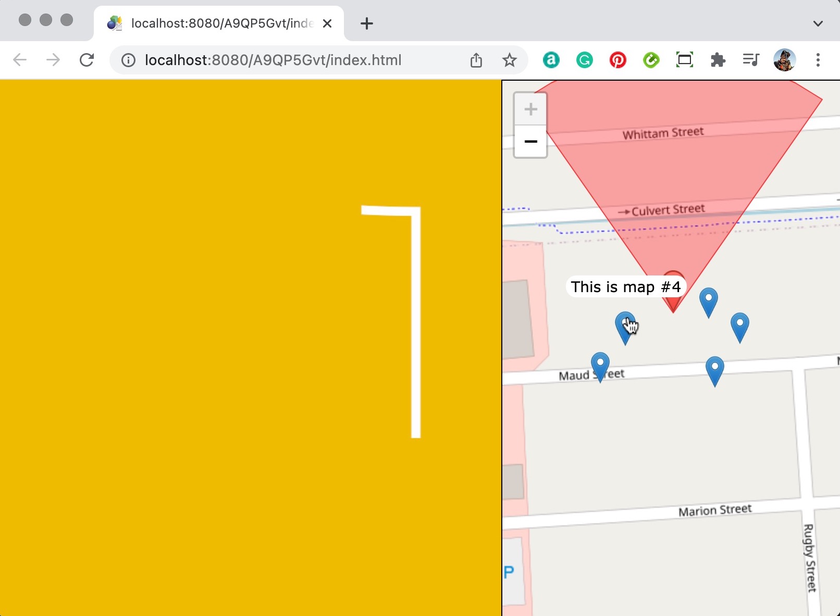The image size is (840, 616).
Task: Click the 'This is map #4' tooltip
Action: pyautogui.click(x=626, y=287)
